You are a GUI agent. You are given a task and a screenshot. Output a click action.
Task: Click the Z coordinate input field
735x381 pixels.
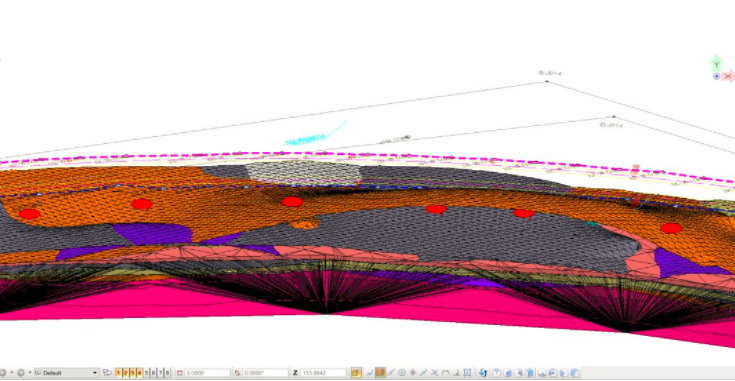[323, 373]
